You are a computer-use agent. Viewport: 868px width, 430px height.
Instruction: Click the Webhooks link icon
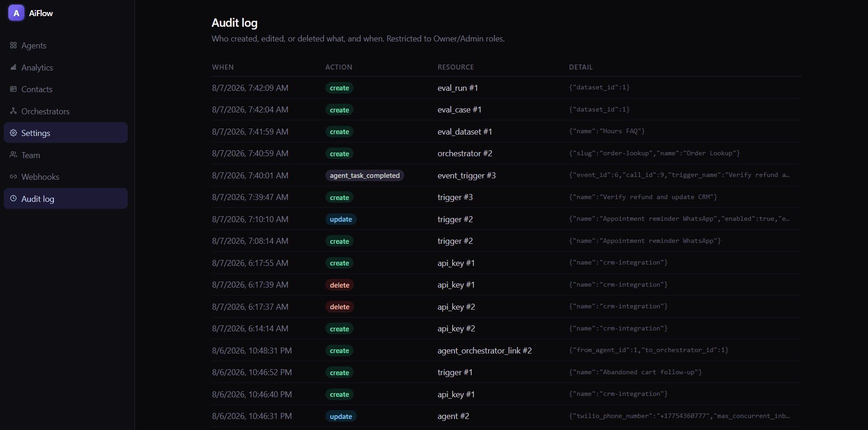[13, 177]
